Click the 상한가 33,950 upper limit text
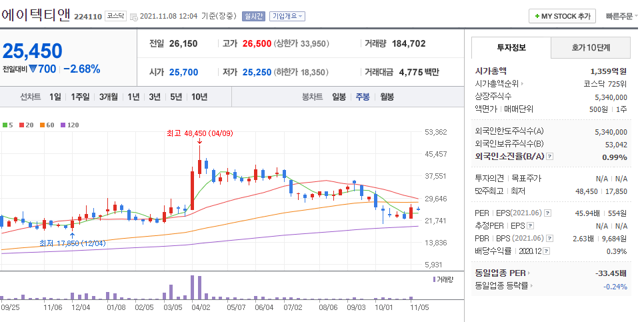 tap(301, 43)
